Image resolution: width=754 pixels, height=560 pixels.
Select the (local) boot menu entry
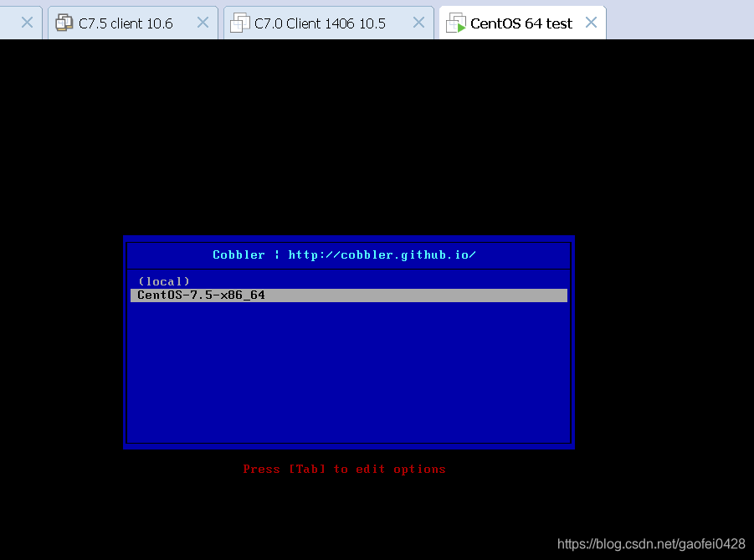[349, 281]
